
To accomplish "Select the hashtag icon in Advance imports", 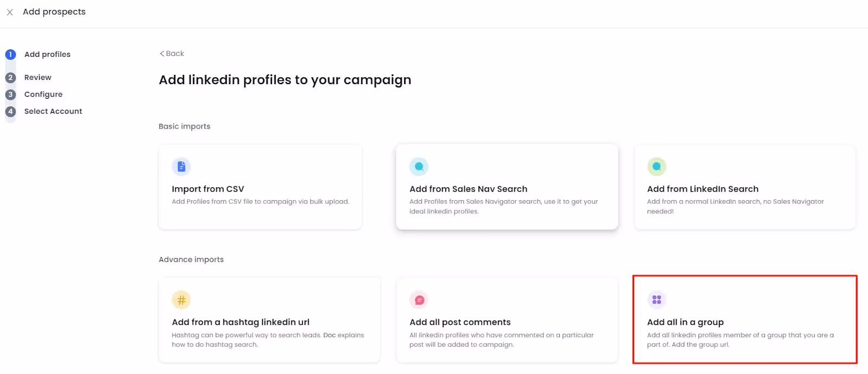I will (x=181, y=299).
